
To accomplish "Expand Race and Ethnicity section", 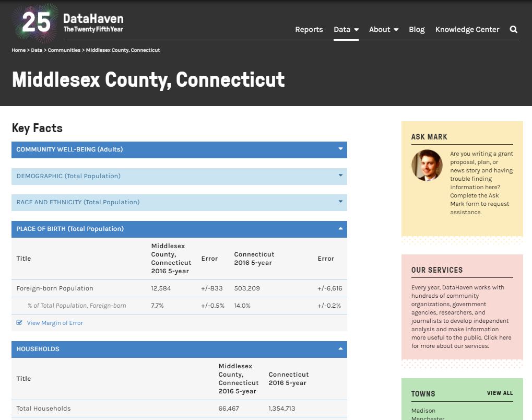I will (x=179, y=202).
